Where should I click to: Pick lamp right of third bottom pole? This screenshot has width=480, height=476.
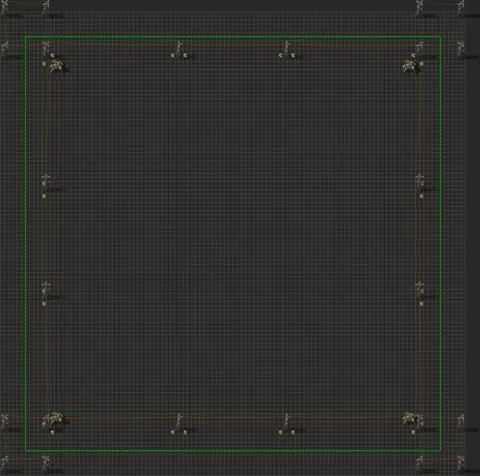point(293,432)
